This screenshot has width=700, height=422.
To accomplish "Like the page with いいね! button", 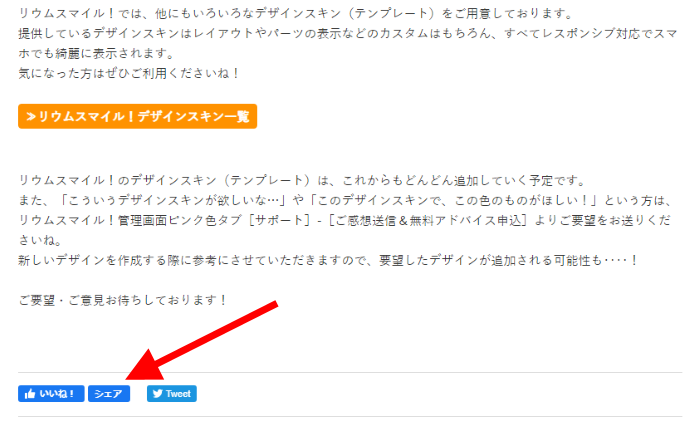I will click(51, 394).
